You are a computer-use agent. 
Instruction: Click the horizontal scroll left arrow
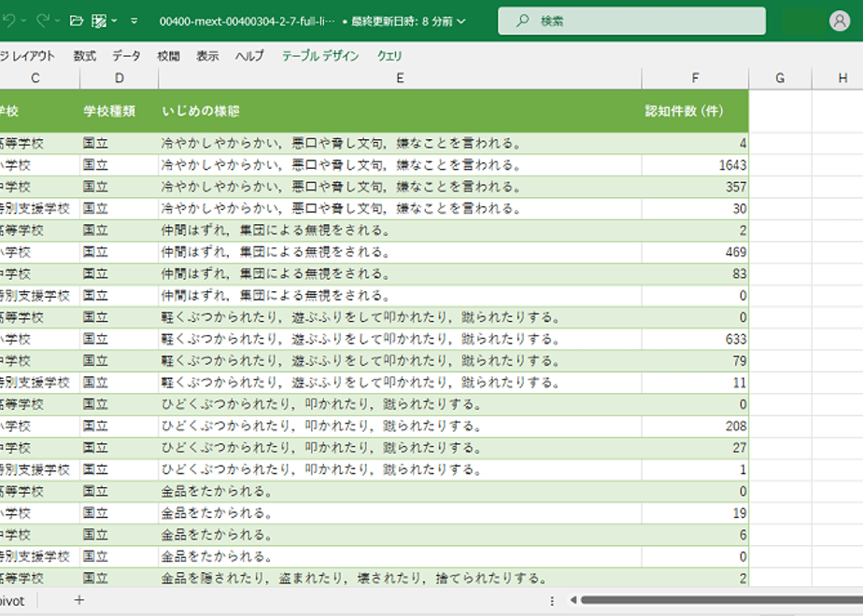[573, 600]
